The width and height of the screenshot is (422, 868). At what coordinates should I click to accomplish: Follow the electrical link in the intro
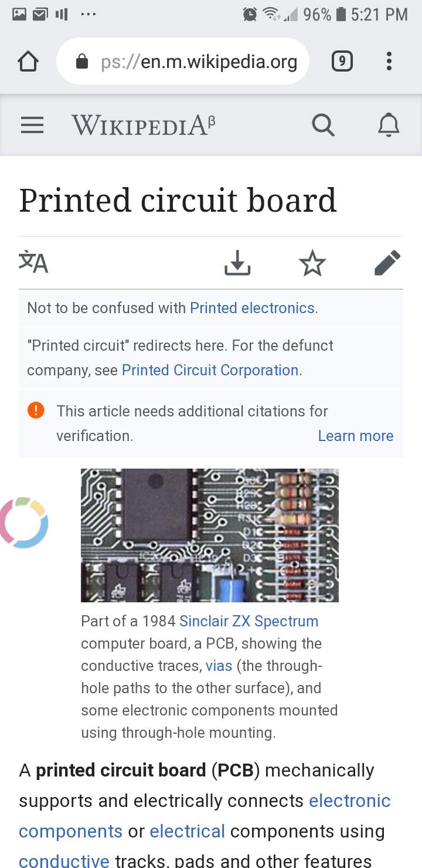point(187,831)
